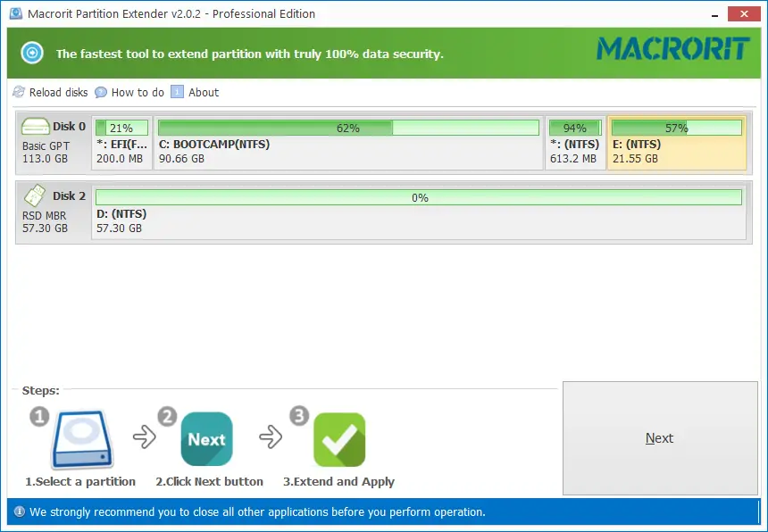Click the info icon in blue status bar
The width and height of the screenshot is (768, 532).
click(x=19, y=512)
